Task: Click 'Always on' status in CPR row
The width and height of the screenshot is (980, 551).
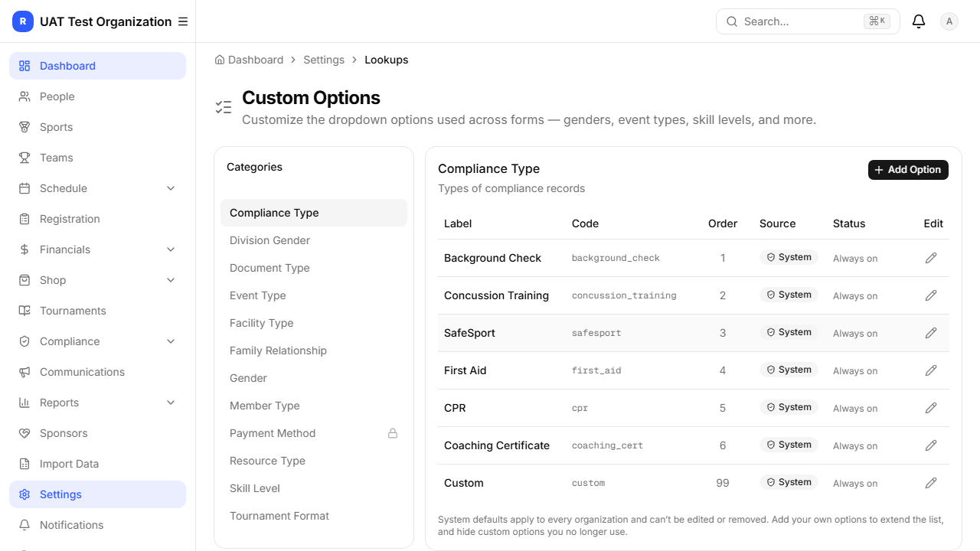Action: click(x=855, y=408)
